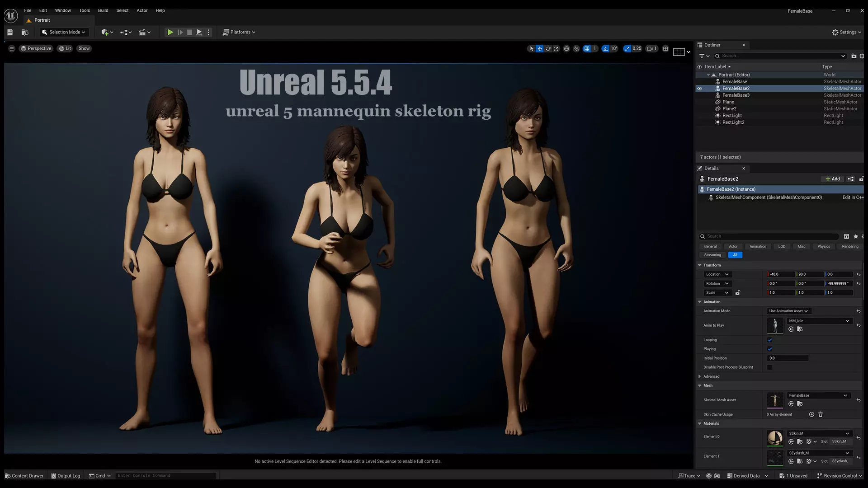This screenshot has width=868, height=488.
Task: Open the Settings dropdown
Action: [847, 32]
